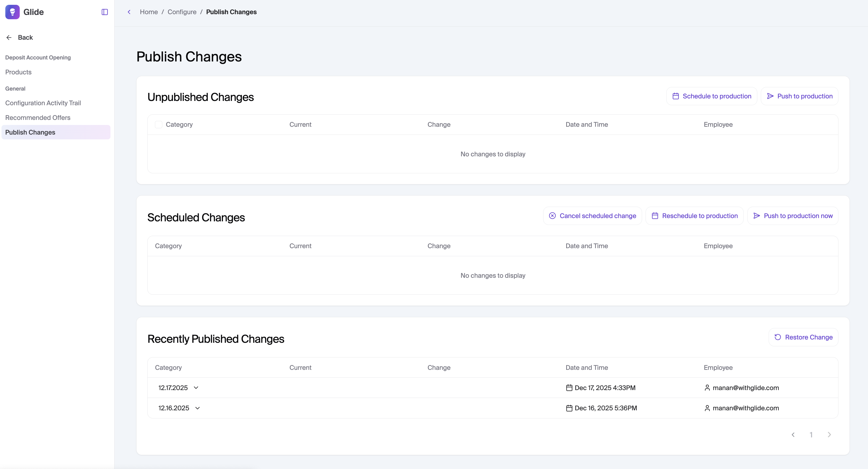Expand the 12.17.2025 published change row

point(196,388)
